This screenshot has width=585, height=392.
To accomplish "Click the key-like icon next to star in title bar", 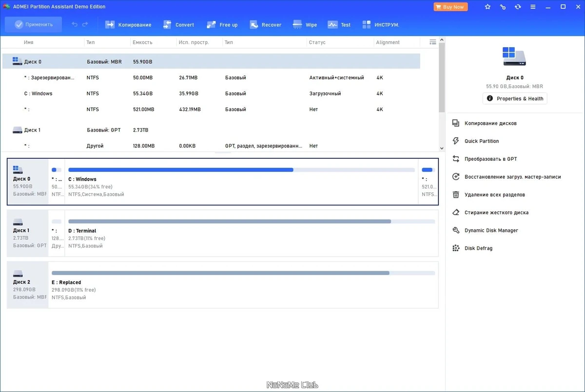I will (x=503, y=7).
